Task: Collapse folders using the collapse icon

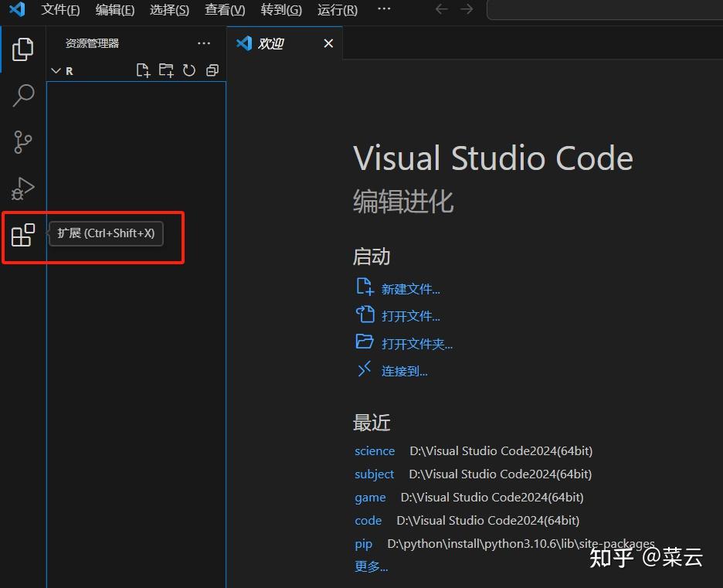Action: point(212,70)
